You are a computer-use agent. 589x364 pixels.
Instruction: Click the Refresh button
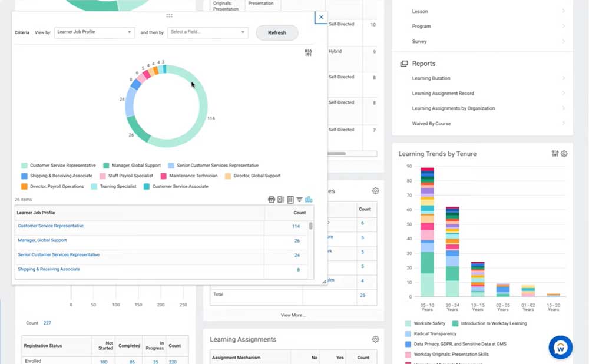coord(277,32)
